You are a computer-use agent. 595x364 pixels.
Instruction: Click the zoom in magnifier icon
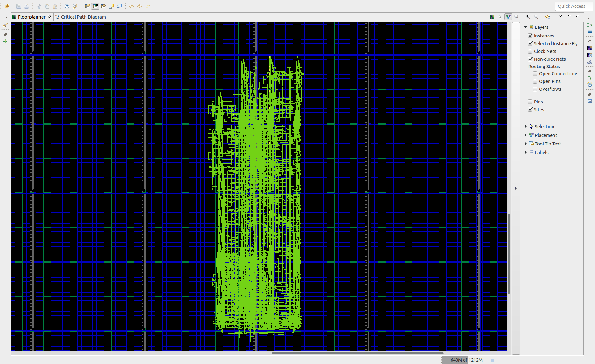pos(528,17)
